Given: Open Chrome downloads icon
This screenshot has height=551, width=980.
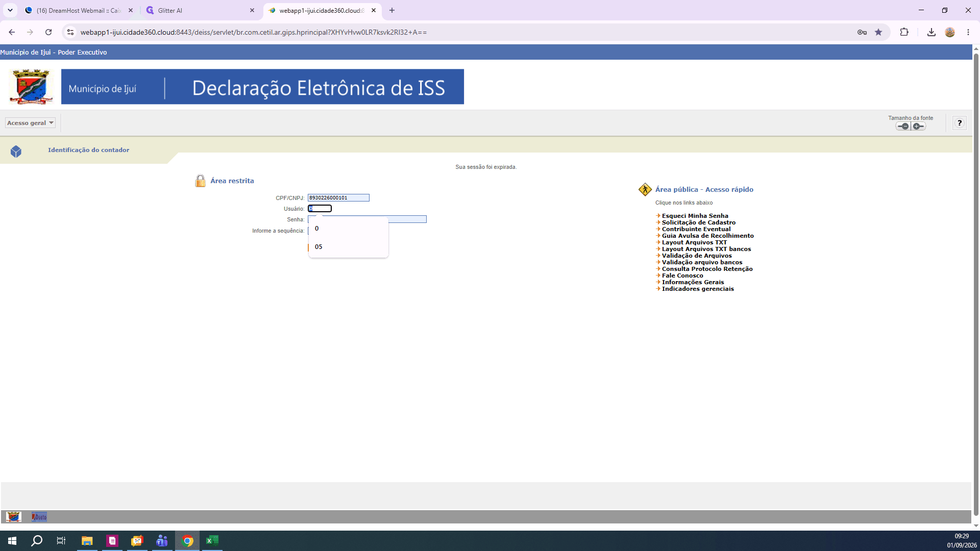Looking at the screenshot, I should coord(932,32).
